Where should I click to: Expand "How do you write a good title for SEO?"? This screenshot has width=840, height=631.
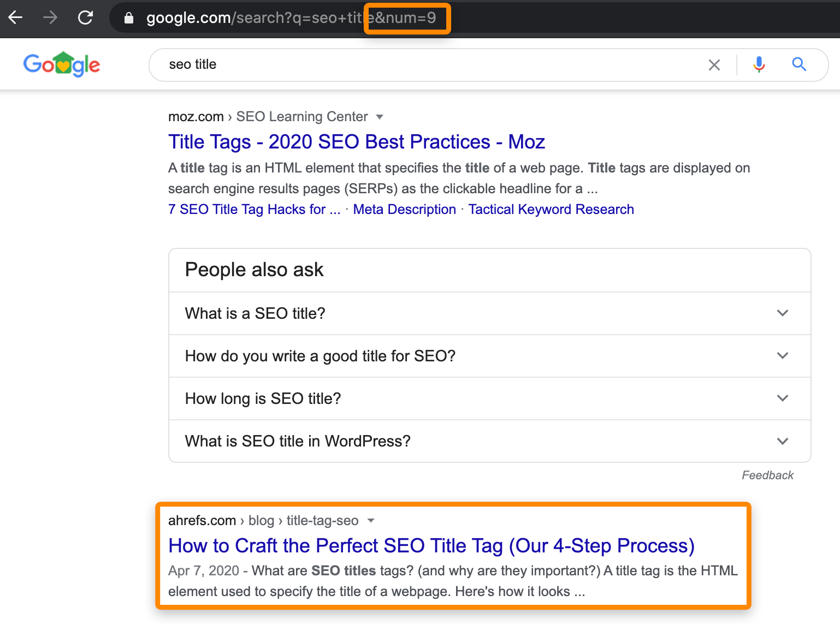[x=490, y=356]
